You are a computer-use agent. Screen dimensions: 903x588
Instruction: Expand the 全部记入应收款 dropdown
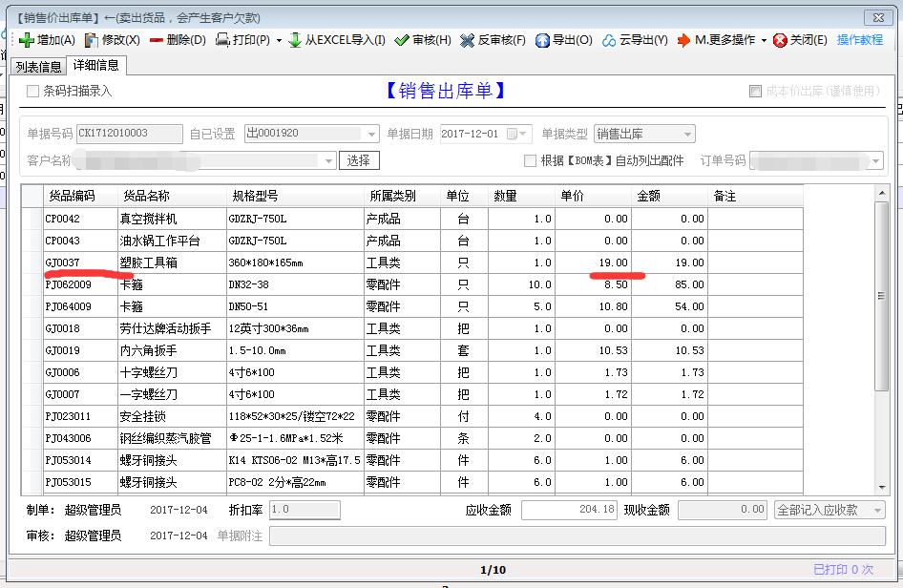click(877, 511)
